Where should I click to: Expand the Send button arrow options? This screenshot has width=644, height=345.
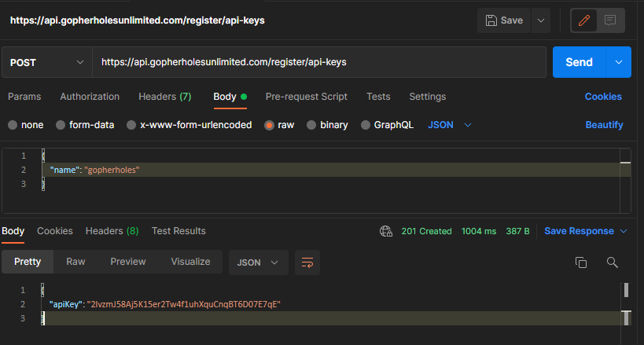tap(619, 62)
